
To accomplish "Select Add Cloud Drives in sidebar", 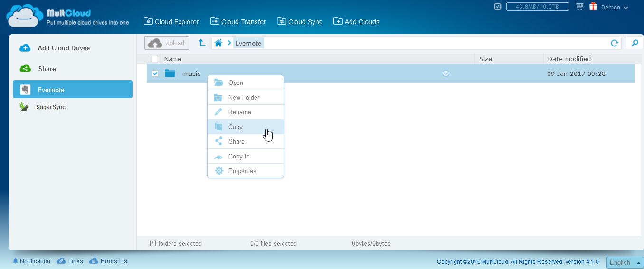I will click(73, 48).
